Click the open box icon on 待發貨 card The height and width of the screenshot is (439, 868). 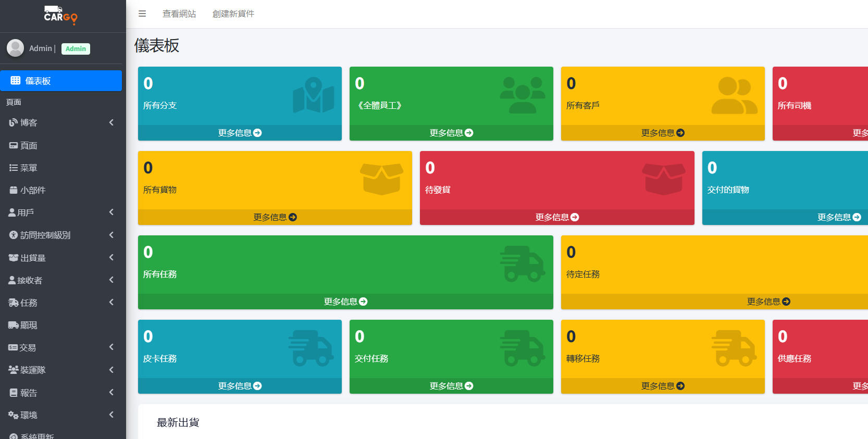coord(664,179)
